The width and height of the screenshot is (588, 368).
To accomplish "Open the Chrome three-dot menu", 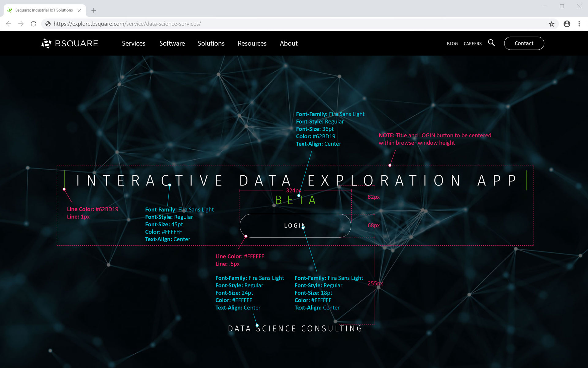I will pyautogui.click(x=579, y=24).
